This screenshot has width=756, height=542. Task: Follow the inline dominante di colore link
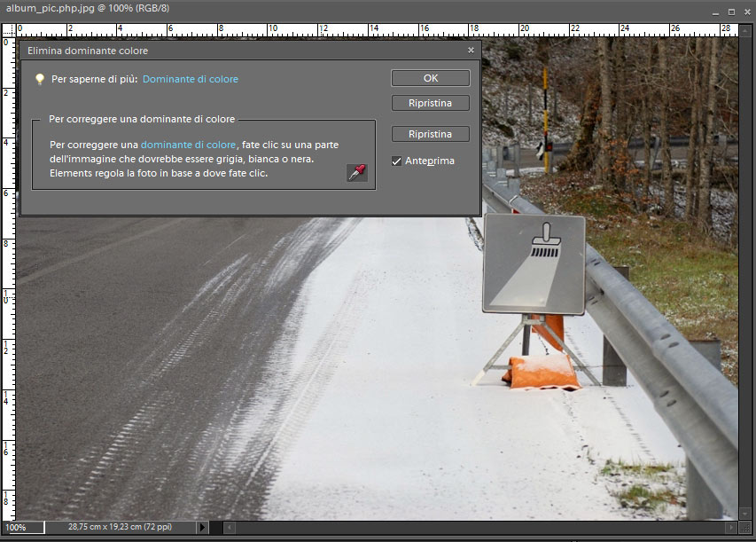pyautogui.click(x=188, y=145)
